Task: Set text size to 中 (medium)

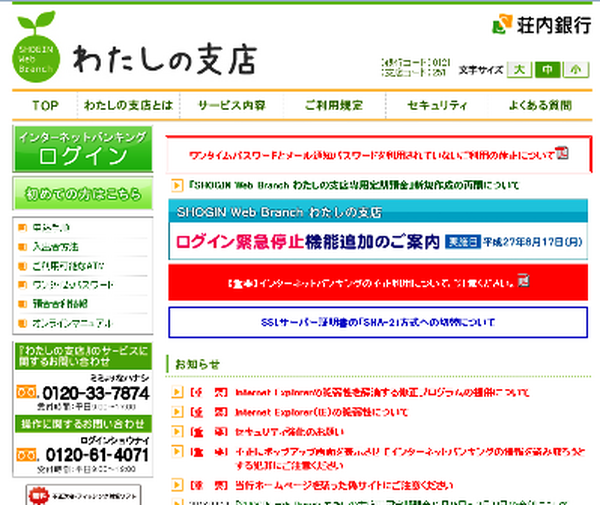Action: click(548, 70)
